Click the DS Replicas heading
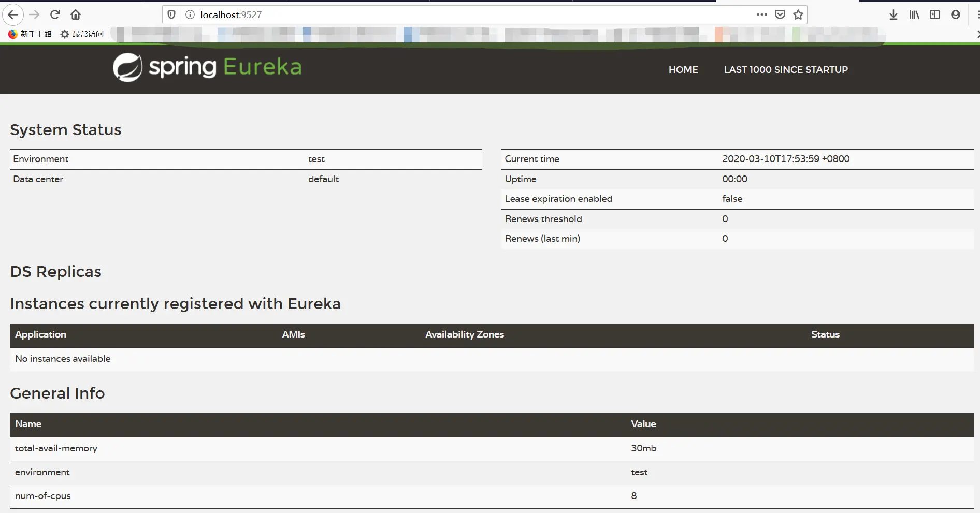This screenshot has width=980, height=513. coord(56,272)
